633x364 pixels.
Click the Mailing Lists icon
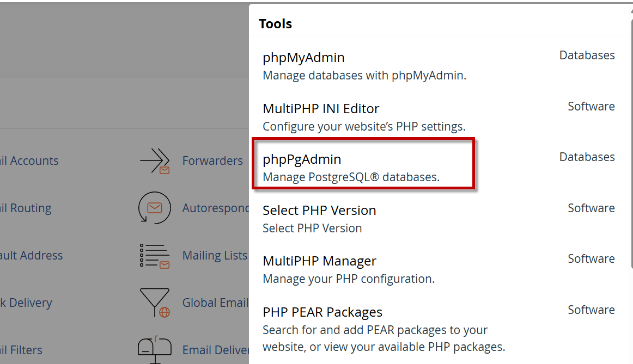point(155,256)
